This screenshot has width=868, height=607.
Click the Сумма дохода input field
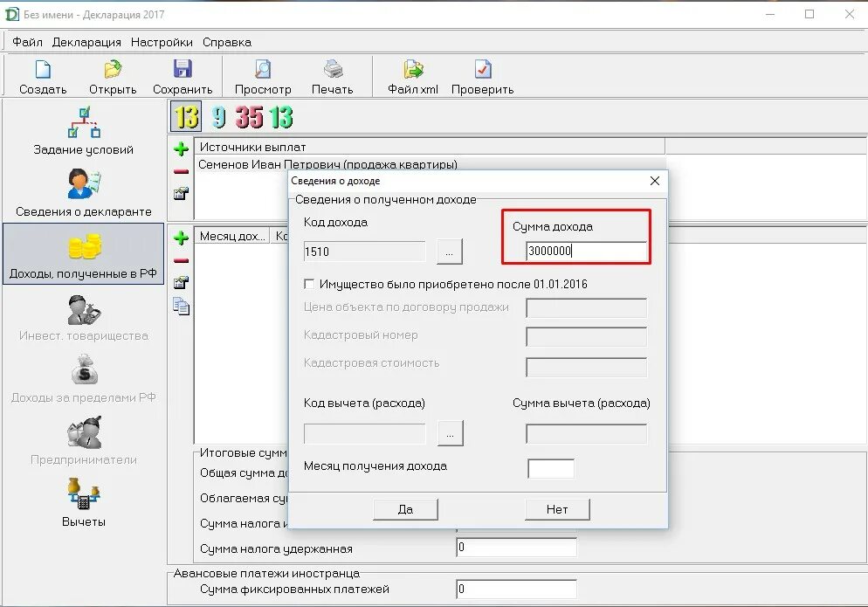pyautogui.click(x=586, y=251)
